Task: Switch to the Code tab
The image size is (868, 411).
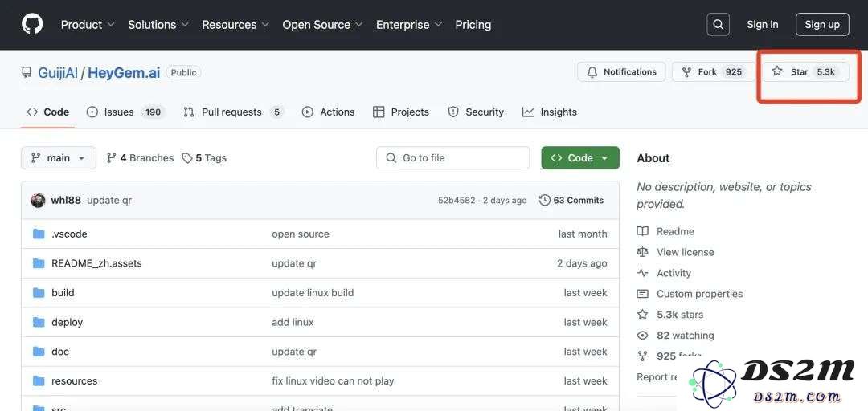Action: (47, 112)
